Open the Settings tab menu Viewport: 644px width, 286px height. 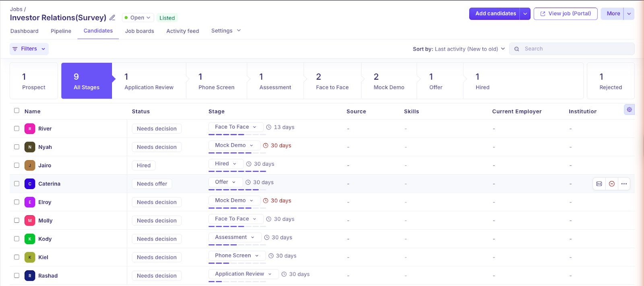226,31
